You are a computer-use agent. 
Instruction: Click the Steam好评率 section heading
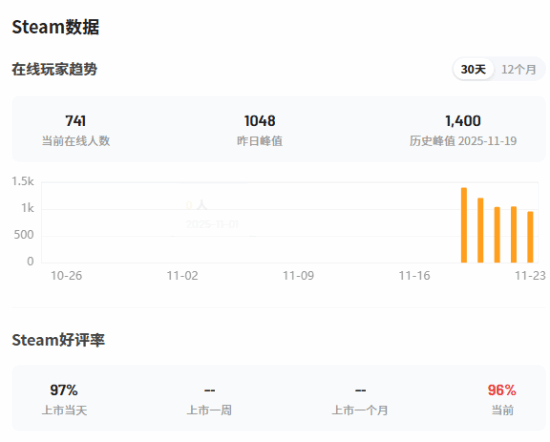pos(58,340)
